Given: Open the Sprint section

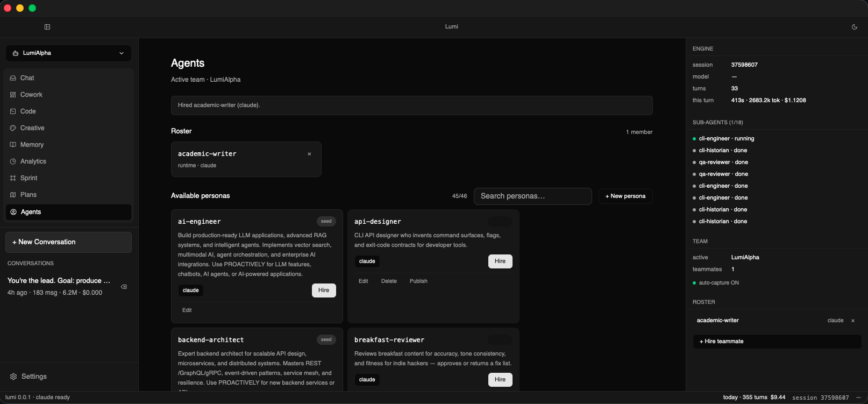Looking at the screenshot, I should (x=68, y=178).
